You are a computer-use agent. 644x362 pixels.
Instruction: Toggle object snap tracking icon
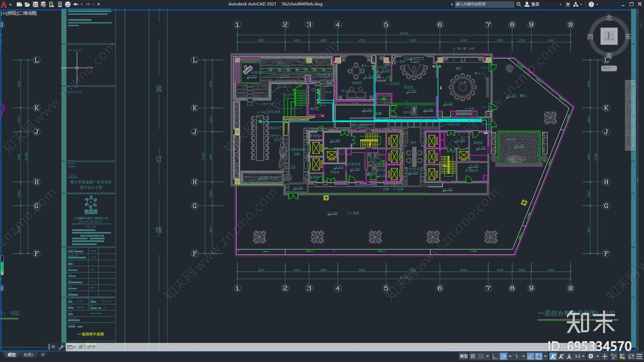(x=530, y=356)
